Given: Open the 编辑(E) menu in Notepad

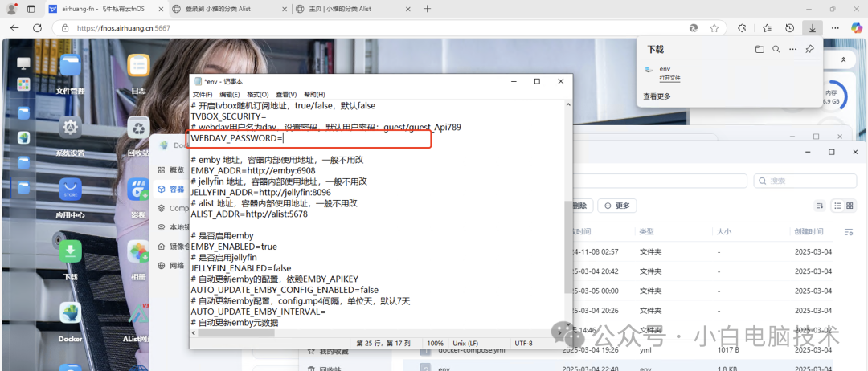Looking at the screenshot, I should [x=230, y=95].
